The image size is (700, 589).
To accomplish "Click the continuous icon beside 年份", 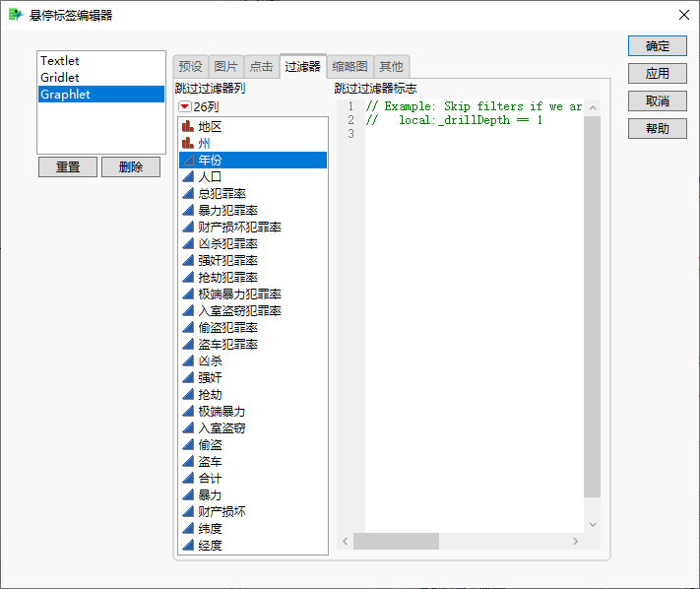I will tap(188, 160).
